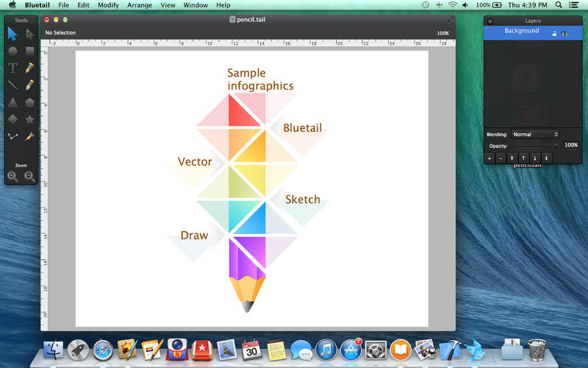
Task: Open Trash in the Dock
Action: [537, 350]
